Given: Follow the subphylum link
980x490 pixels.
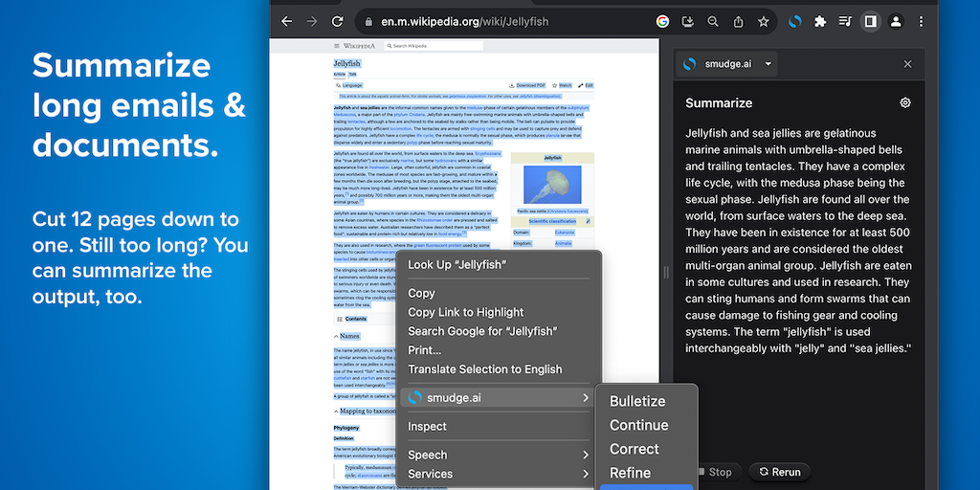Looking at the screenshot, I should click(577, 108).
